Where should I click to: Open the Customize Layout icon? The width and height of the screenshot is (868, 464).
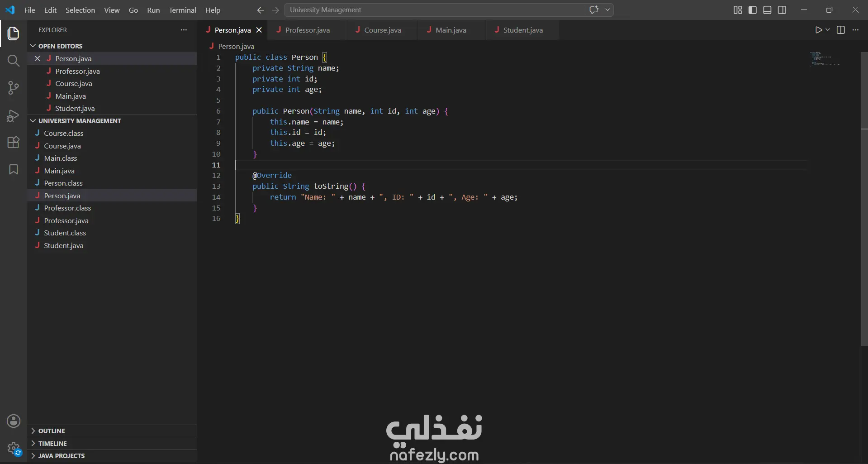pos(738,10)
